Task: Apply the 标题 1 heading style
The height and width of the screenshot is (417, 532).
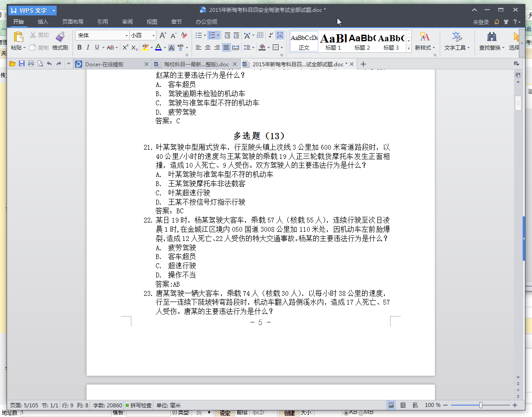Action: pos(333,42)
